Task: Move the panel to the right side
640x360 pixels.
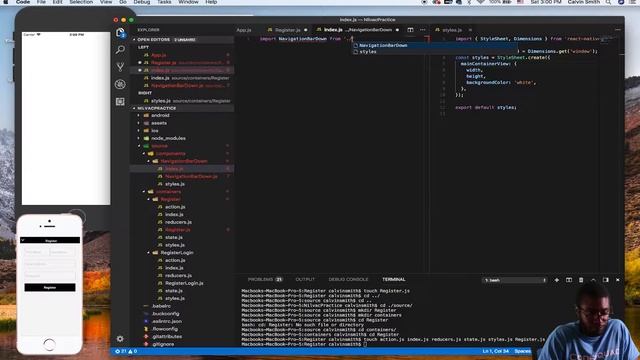Action: point(605,280)
